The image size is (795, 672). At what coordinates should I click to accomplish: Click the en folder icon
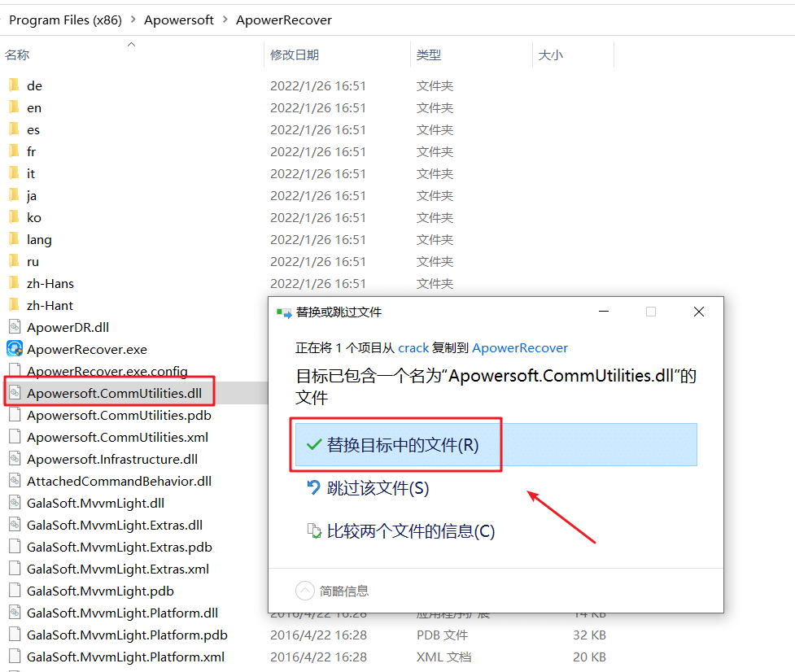click(x=14, y=107)
